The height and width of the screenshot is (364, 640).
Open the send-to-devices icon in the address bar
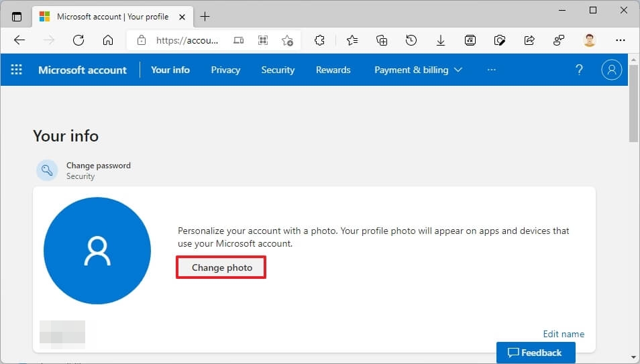(x=238, y=40)
